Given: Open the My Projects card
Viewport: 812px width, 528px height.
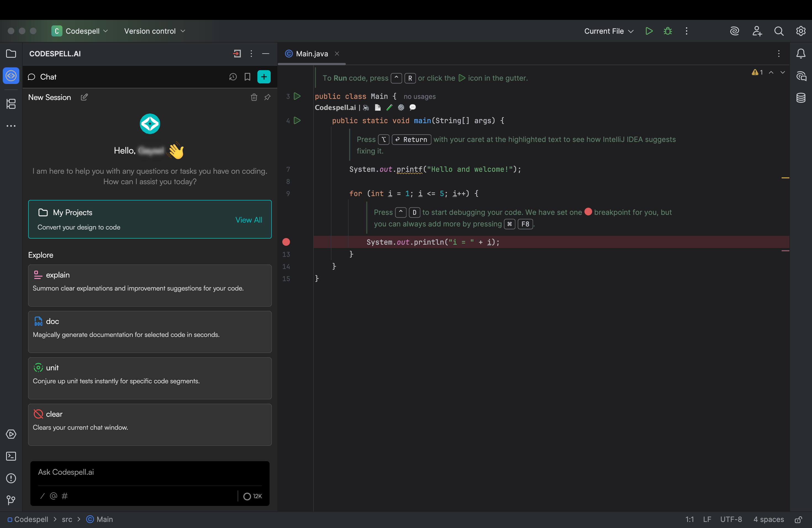Looking at the screenshot, I should pos(150,219).
